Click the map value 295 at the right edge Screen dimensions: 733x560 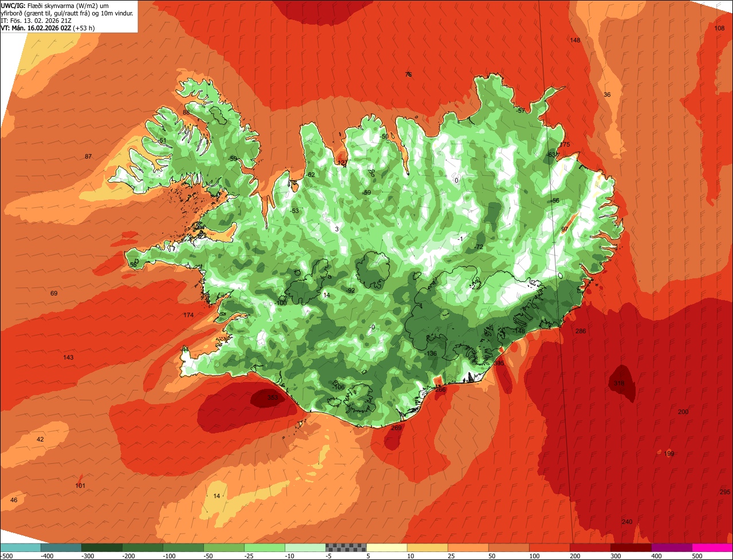coord(725,492)
